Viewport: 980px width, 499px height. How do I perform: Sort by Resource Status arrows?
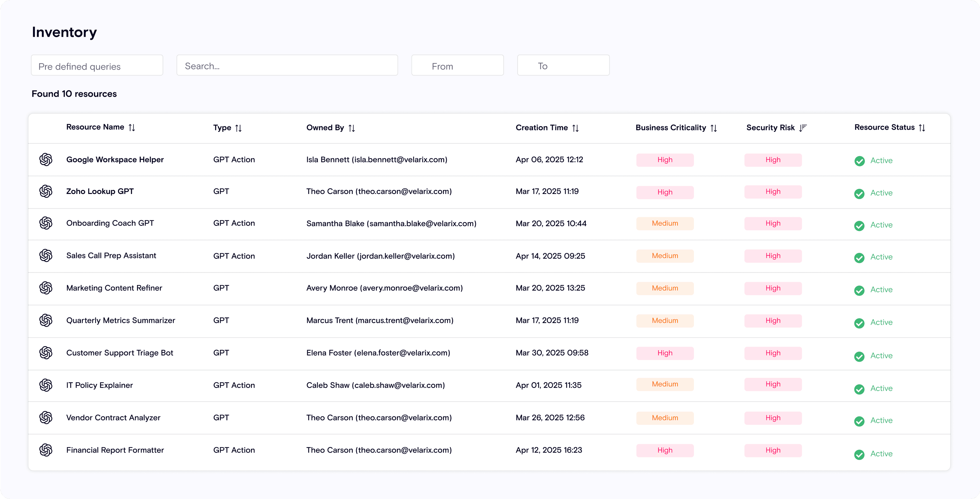coord(922,128)
